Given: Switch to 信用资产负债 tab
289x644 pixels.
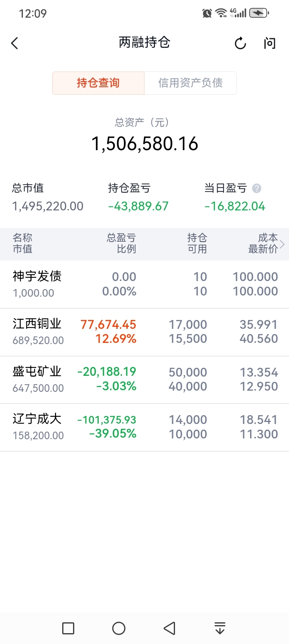Looking at the screenshot, I should point(190,83).
